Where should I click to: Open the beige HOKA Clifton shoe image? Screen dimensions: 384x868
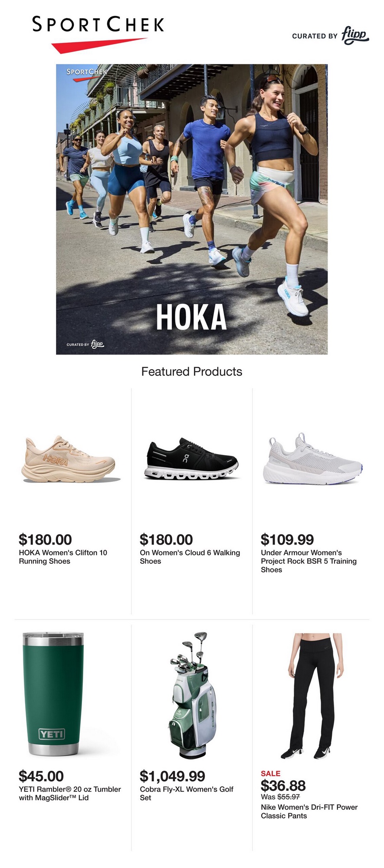coord(69,460)
